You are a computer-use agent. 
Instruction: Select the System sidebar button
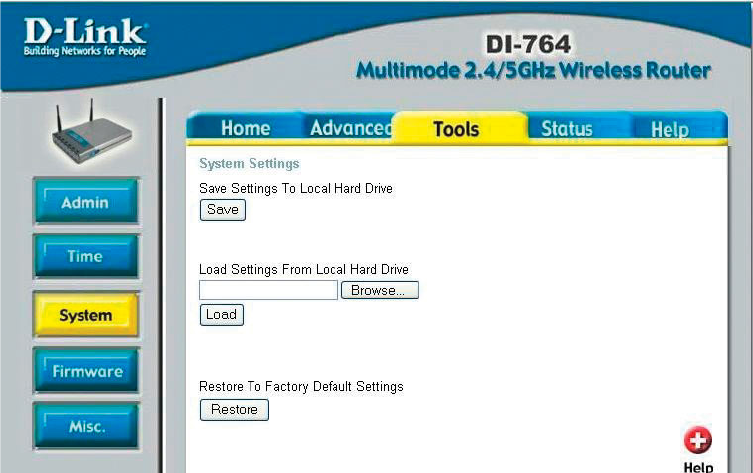(x=85, y=315)
